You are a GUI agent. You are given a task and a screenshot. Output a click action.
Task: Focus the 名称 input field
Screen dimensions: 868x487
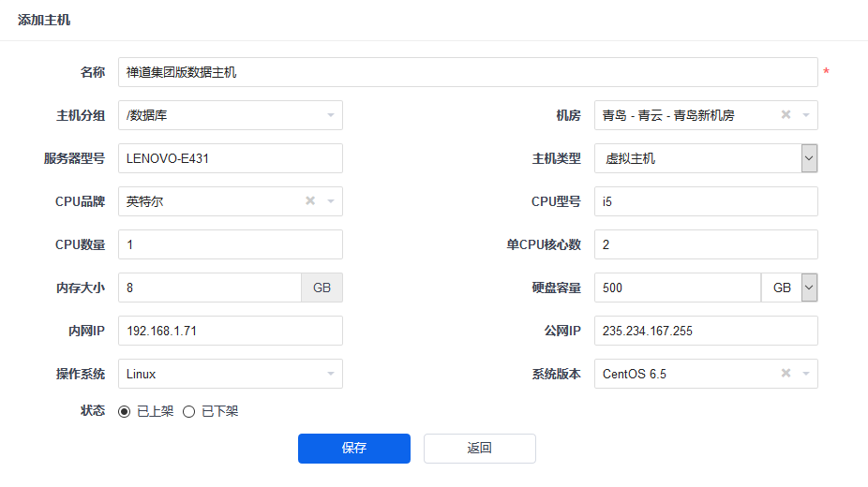coord(468,72)
